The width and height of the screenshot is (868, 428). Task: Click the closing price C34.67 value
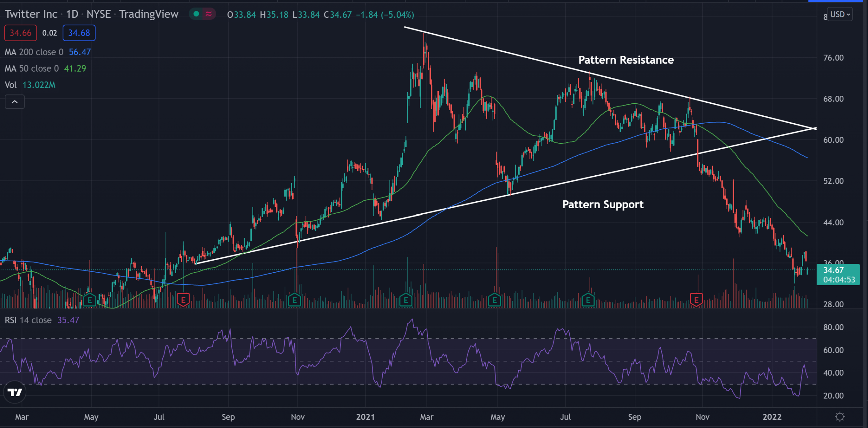tap(337, 15)
